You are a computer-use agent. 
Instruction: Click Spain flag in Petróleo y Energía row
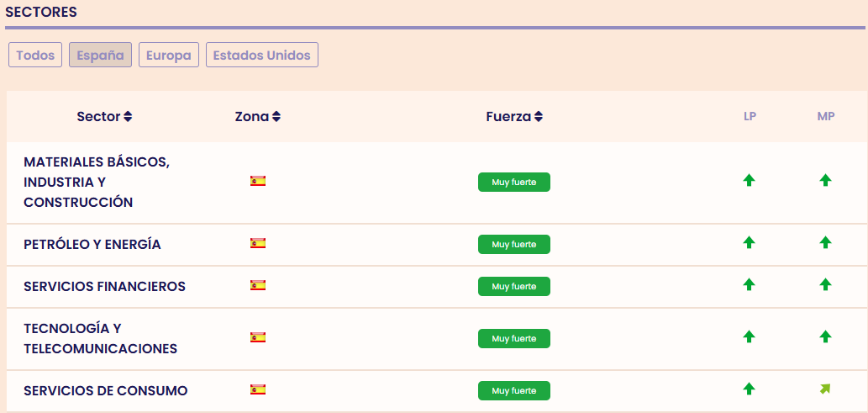click(x=258, y=244)
